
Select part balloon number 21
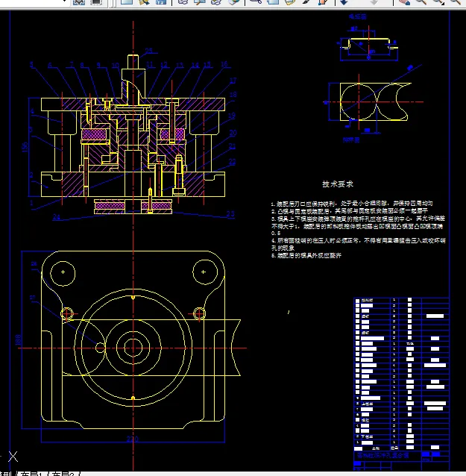coord(232,146)
